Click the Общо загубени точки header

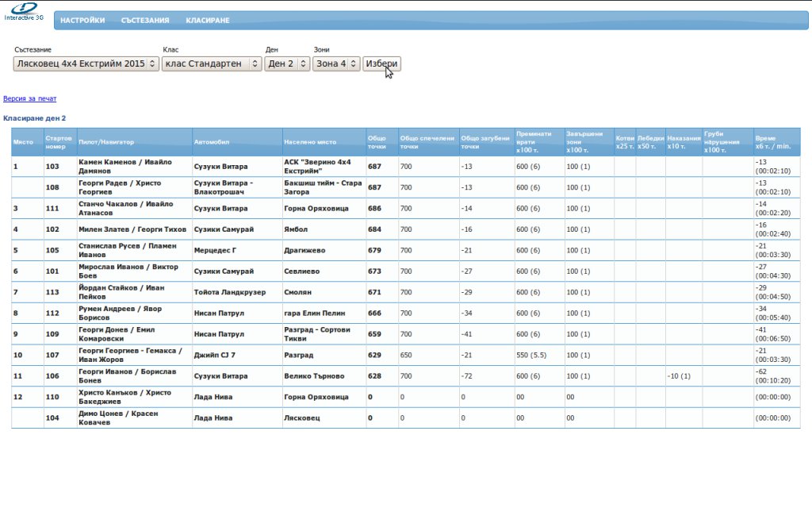[485, 143]
